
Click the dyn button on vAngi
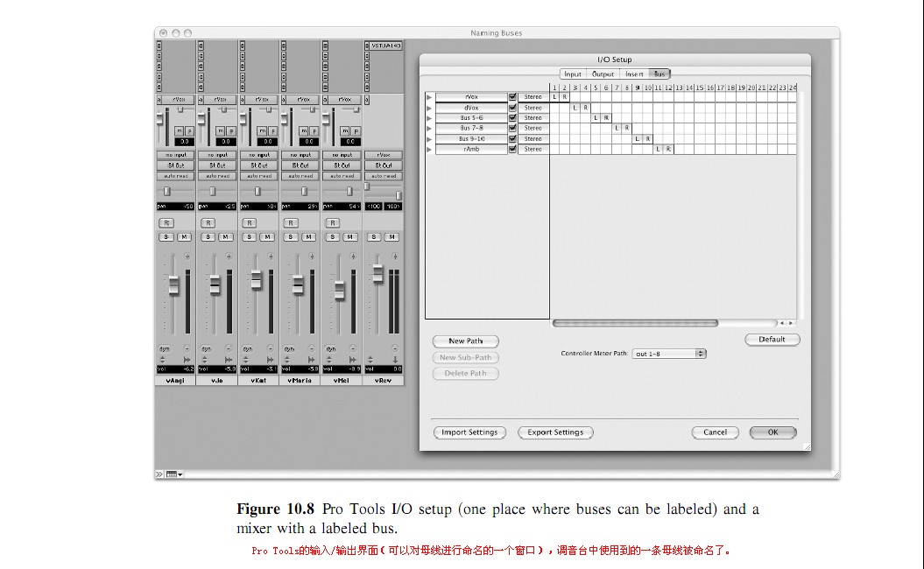(165, 348)
